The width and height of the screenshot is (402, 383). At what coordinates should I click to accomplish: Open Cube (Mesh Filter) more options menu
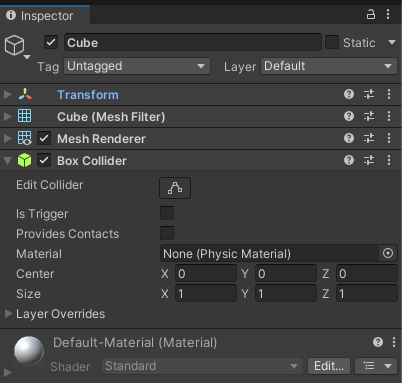[x=389, y=116]
